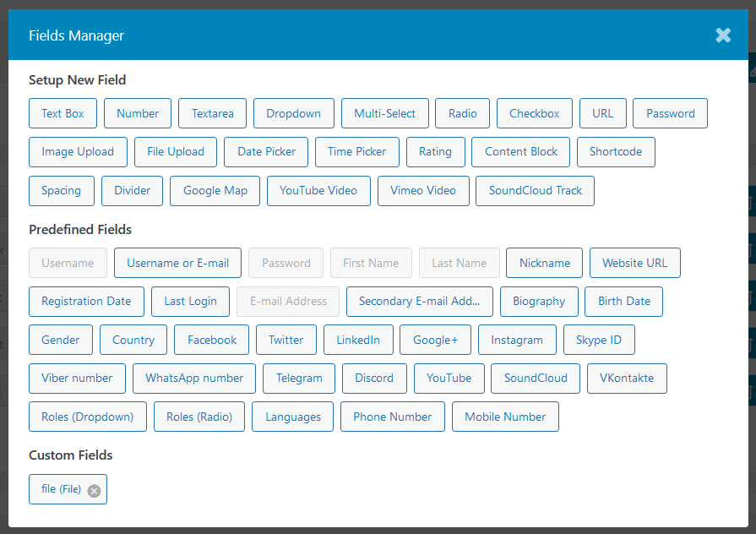The height and width of the screenshot is (534, 756).
Task: Add the Nickname predefined field
Action: pyautogui.click(x=544, y=263)
